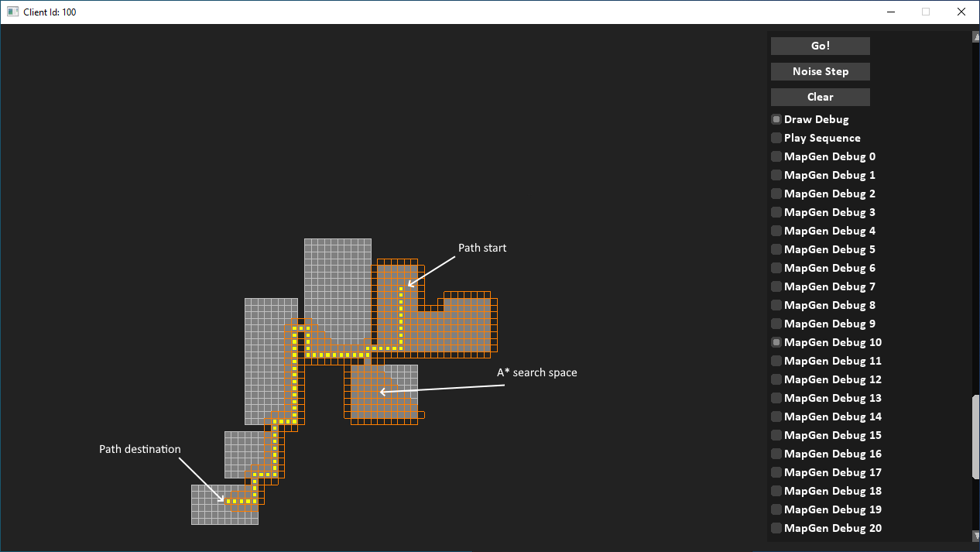This screenshot has width=980, height=552.
Task: Enable MapGen Debug 15
Action: pyautogui.click(x=776, y=434)
